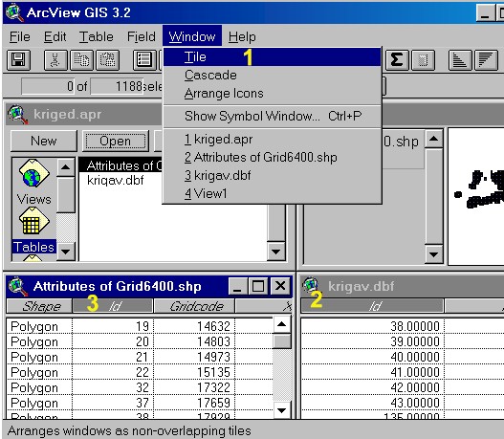Screen dimensions: 504x439
Task: Select Gridcode cell 14632
Action: pyautogui.click(x=194, y=326)
